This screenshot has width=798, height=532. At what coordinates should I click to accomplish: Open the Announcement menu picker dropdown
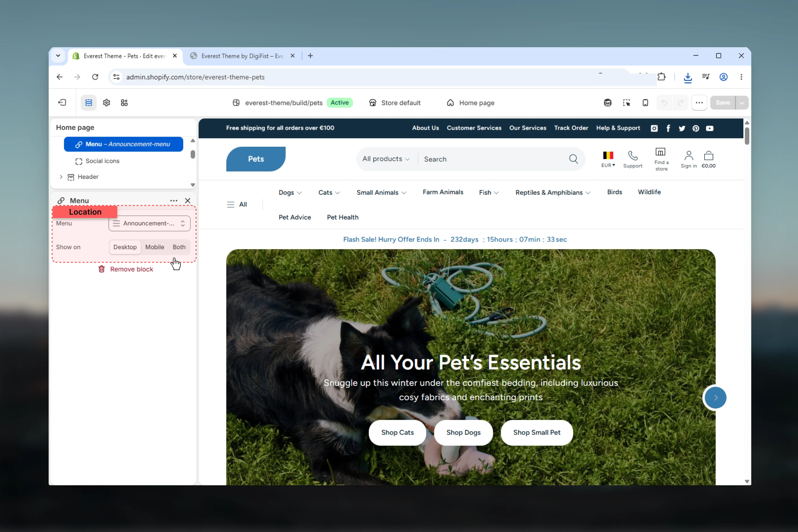coord(149,223)
